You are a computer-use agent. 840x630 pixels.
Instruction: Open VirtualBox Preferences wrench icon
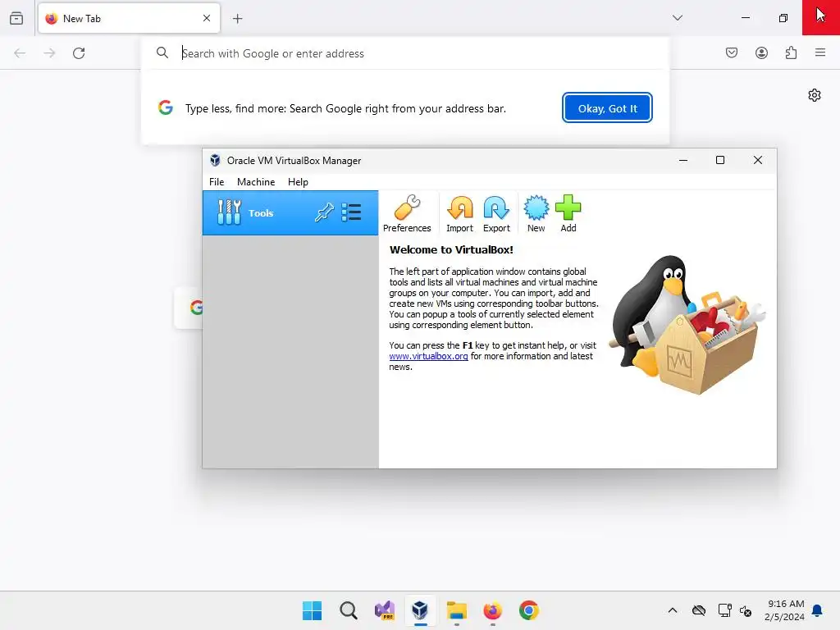coord(407,213)
